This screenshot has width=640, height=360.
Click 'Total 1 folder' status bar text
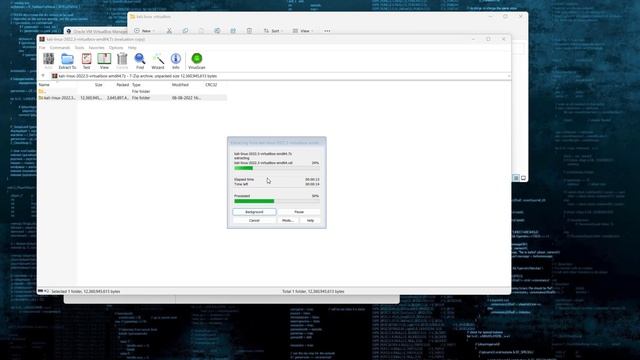313,291
